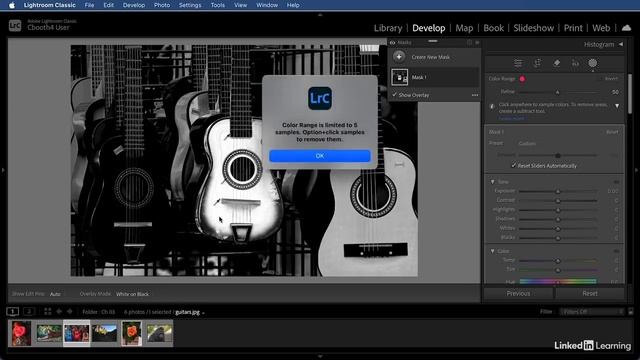Click the plus icon for Create New Mask
Image resolution: width=640 pixels, height=360 pixels.
[399, 57]
